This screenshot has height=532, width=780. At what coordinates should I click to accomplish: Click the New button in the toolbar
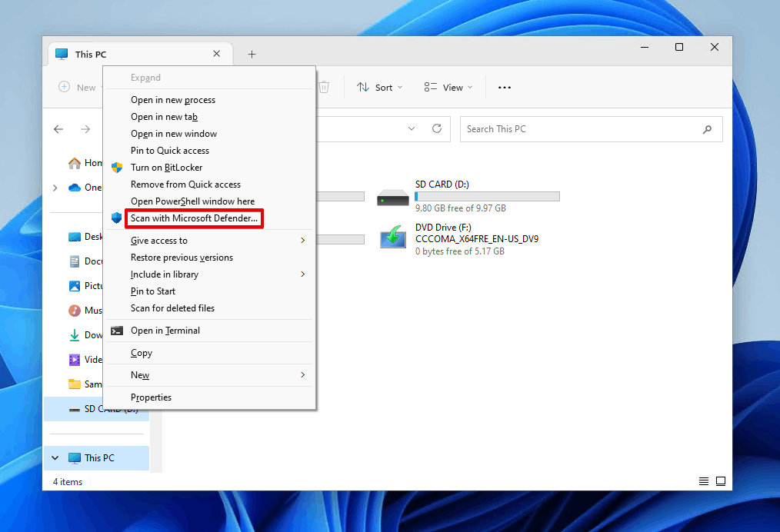coord(78,88)
